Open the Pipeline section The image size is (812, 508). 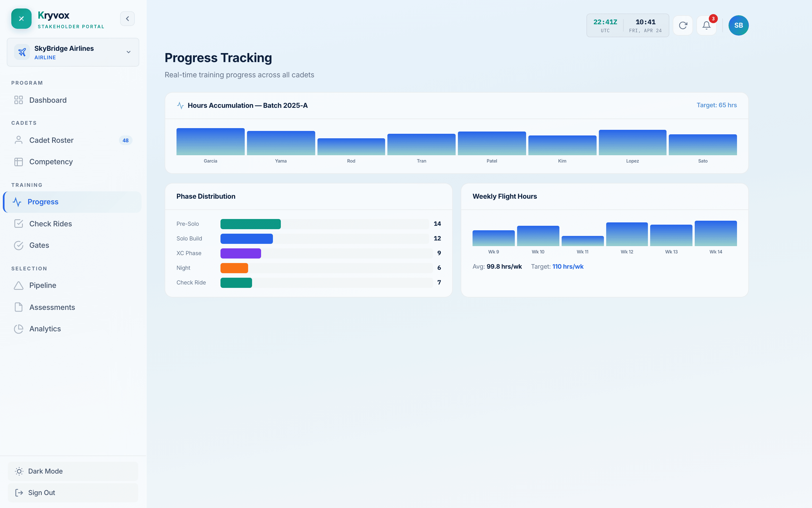[72, 285]
